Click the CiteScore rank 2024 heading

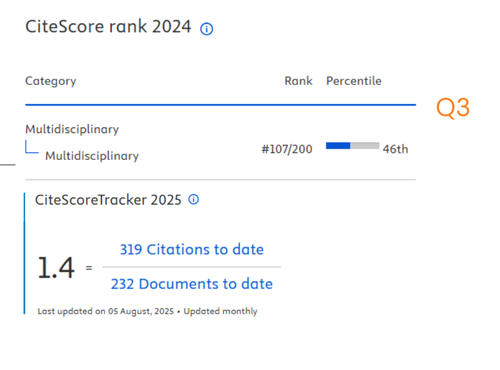click(x=108, y=27)
